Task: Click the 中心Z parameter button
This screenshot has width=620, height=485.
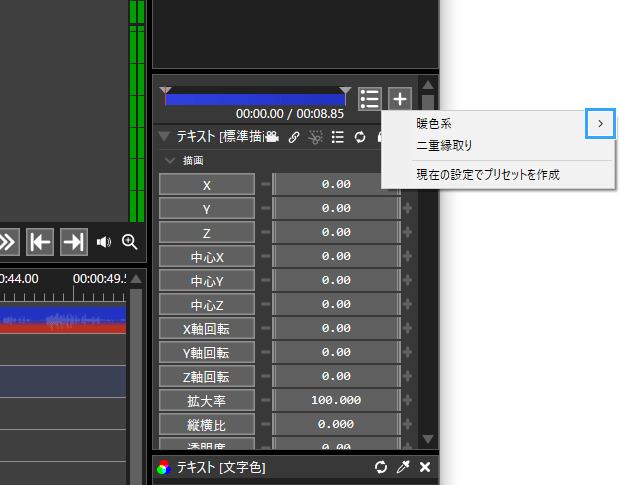Action: pyautogui.click(x=207, y=304)
